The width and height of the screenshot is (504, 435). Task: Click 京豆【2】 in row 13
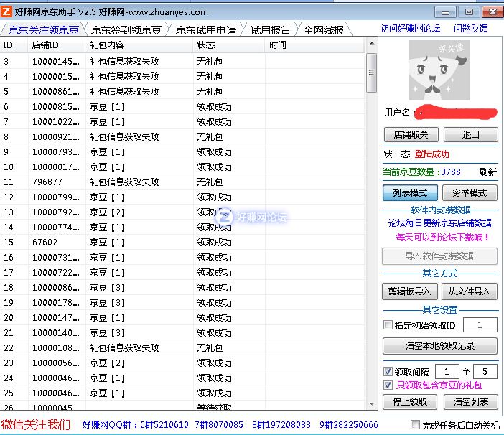pyautogui.click(x=107, y=212)
